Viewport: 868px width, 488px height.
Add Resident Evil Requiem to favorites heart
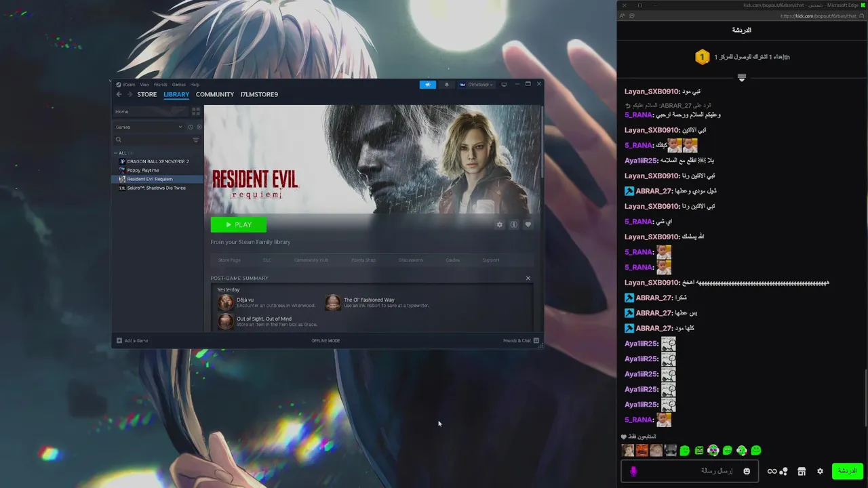528,224
